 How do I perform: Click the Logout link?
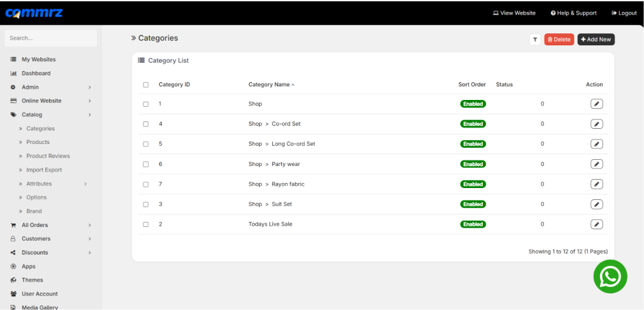coord(625,13)
